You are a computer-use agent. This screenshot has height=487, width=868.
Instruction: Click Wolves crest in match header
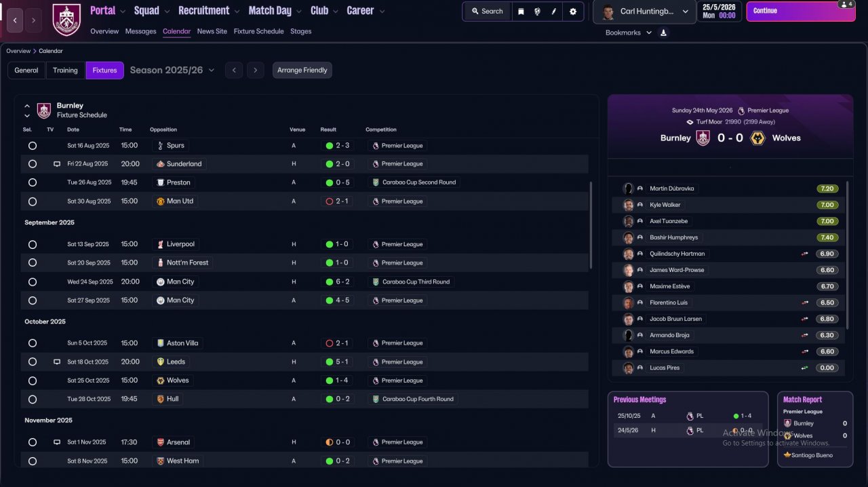(x=759, y=138)
